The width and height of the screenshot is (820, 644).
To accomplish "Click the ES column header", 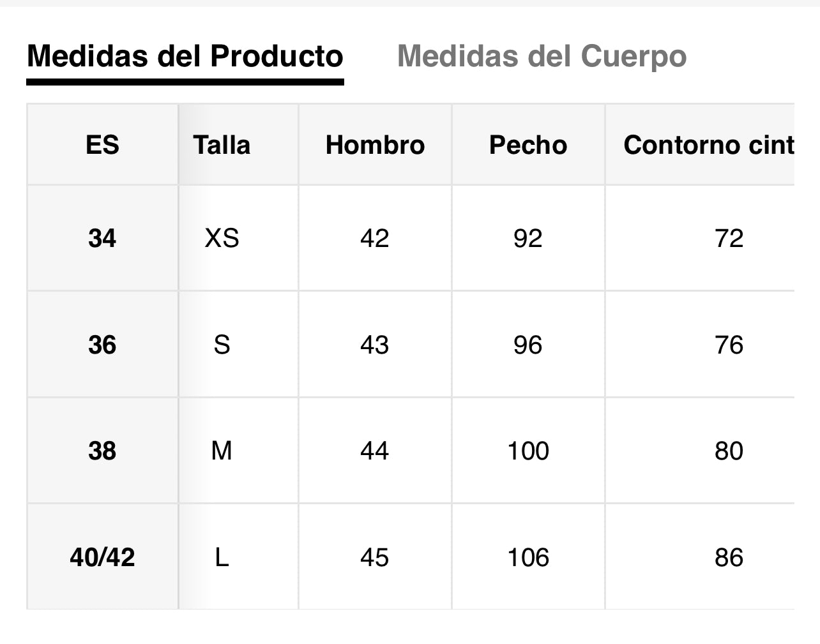I will coord(102,145).
